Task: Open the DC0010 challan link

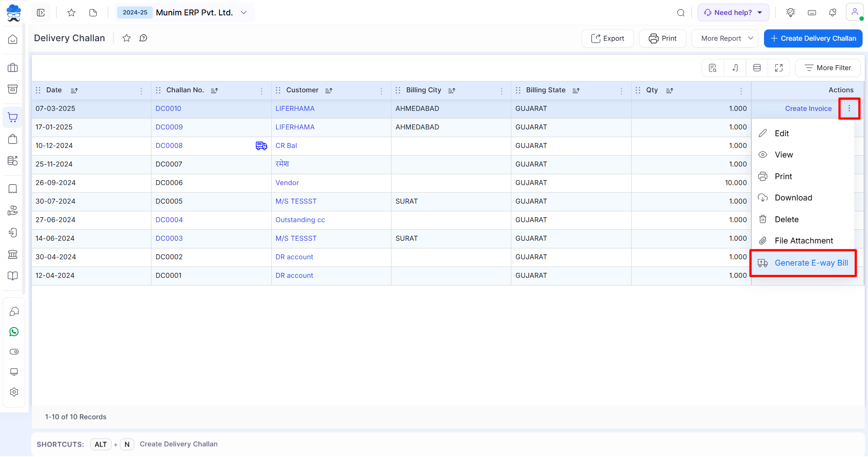Action: 168,109
